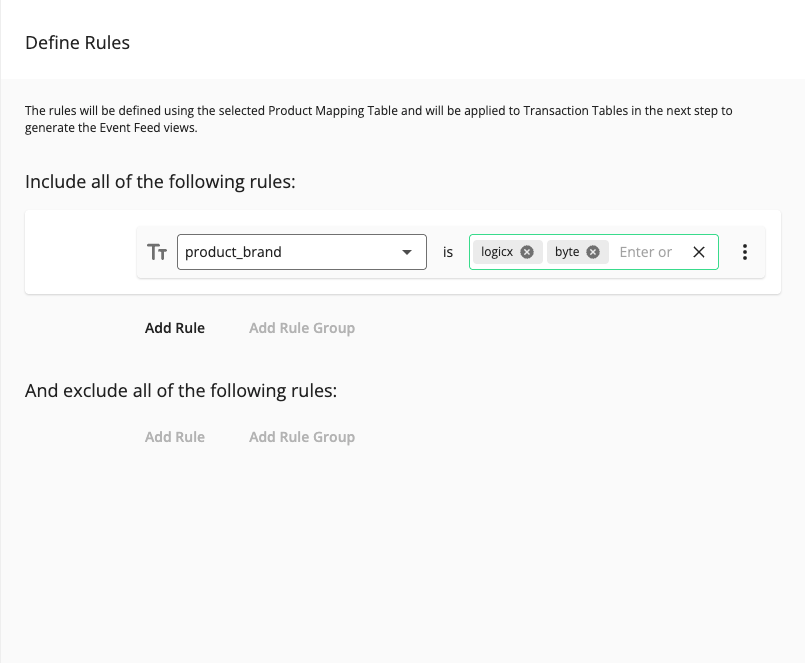
Task: Clear all values in the rule field
Action: (x=699, y=252)
